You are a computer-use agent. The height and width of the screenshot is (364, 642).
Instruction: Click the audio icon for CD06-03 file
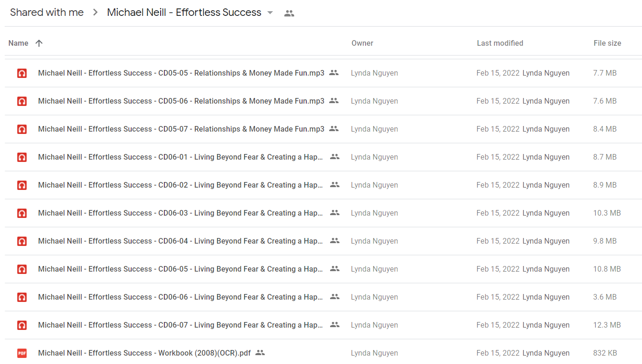pyautogui.click(x=22, y=213)
